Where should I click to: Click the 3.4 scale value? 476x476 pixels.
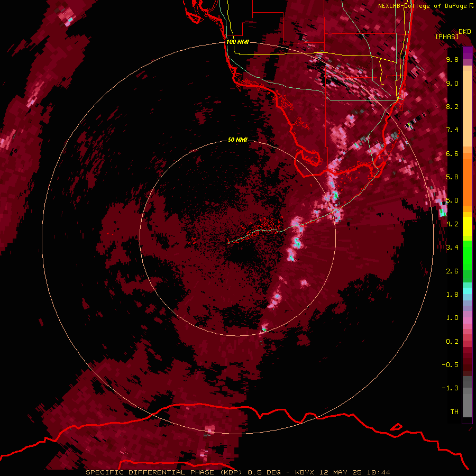pos(452,248)
